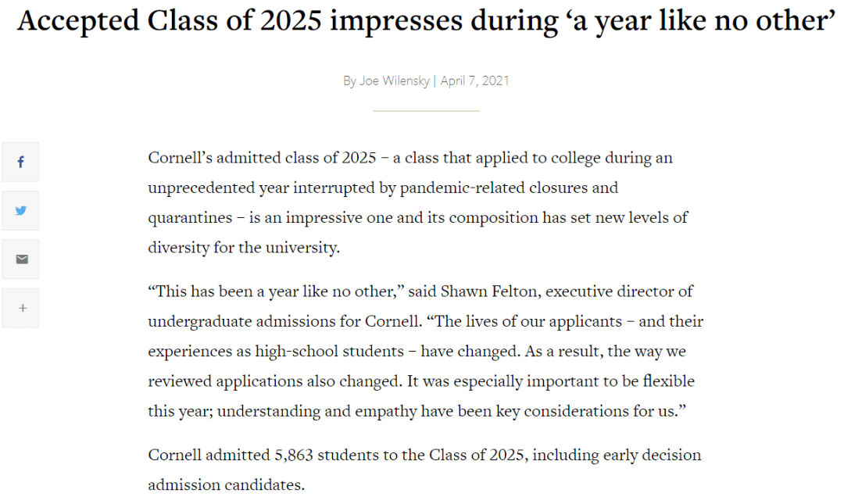This screenshot has width=844, height=504.
Task: Email this article using envelope icon
Action: [20, 259]
